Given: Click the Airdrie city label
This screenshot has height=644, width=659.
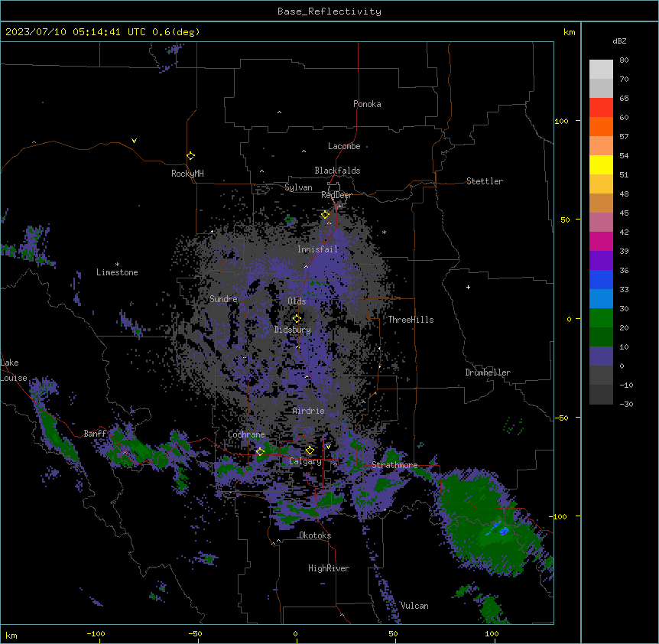Looking at the screenshot, I should [308, 411].
